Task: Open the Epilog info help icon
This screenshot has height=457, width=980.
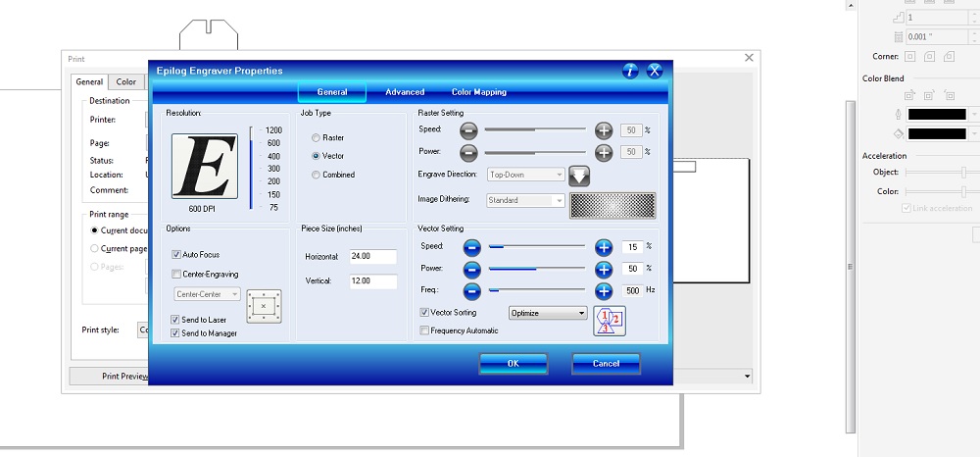Action: [x=630, y=71]
